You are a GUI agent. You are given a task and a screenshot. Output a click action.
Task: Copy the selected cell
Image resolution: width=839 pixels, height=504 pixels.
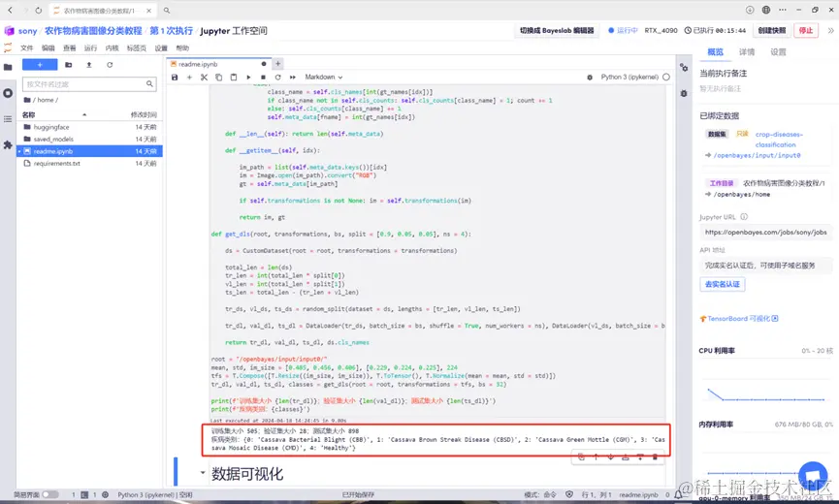point(219,77)
